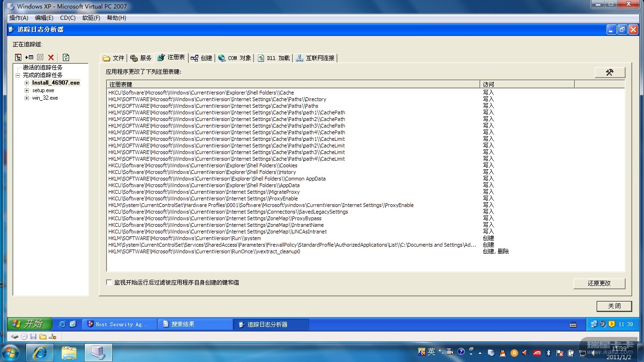644x362 pixels.
Task: Click shared folder icon in Virtual PC status bar
Action: [43, 336]
